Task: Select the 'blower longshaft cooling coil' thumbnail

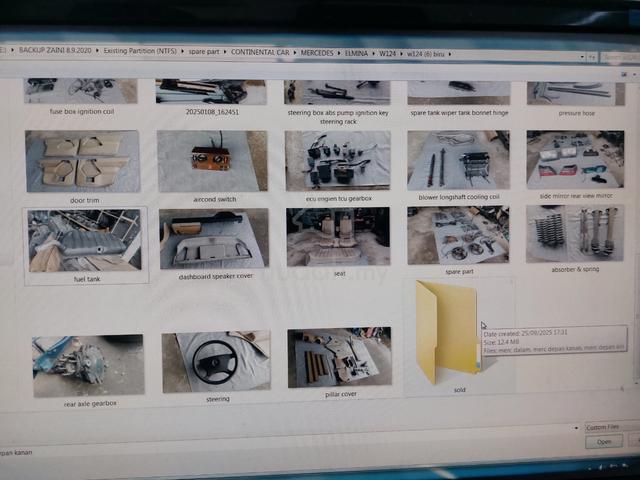Action: point(458,160)
